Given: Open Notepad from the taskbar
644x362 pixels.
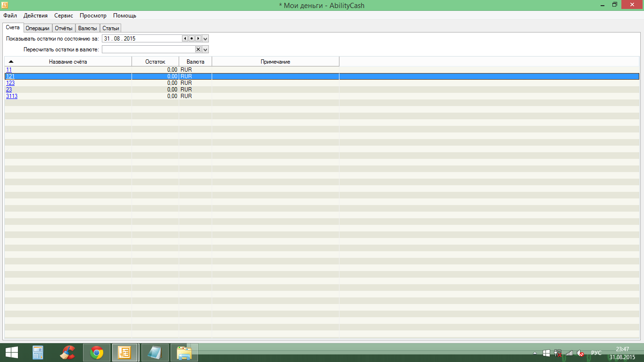Looking at the screenshot, I should tap(155, 353).
